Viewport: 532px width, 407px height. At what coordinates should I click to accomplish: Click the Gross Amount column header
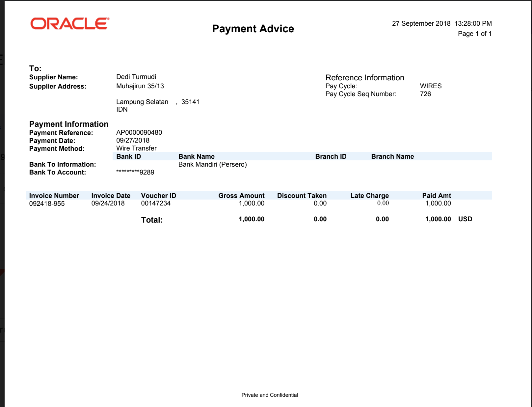click(x=241, y=196)
